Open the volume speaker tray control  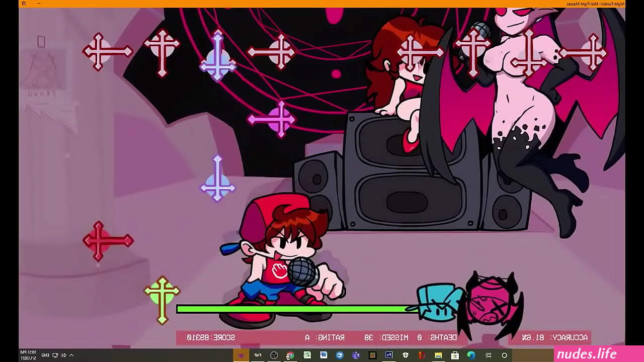click(64, 355)
